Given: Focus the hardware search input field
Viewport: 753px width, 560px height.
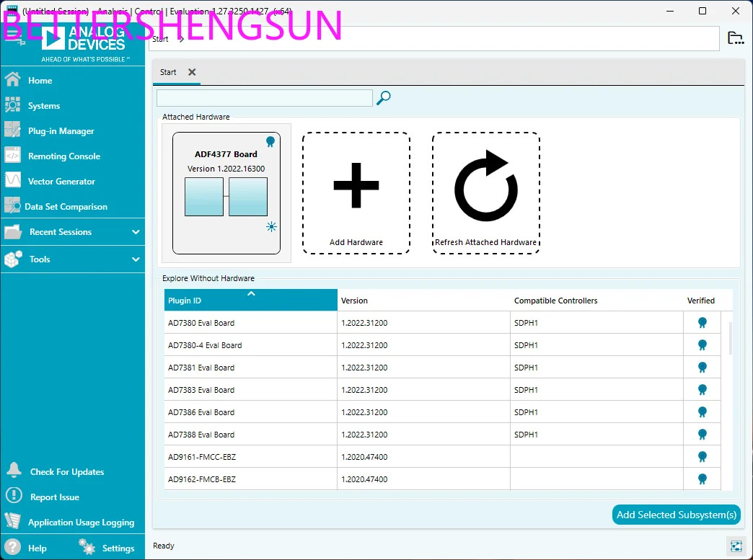Looking at the screenshot, I should click(x=265, y=98).
